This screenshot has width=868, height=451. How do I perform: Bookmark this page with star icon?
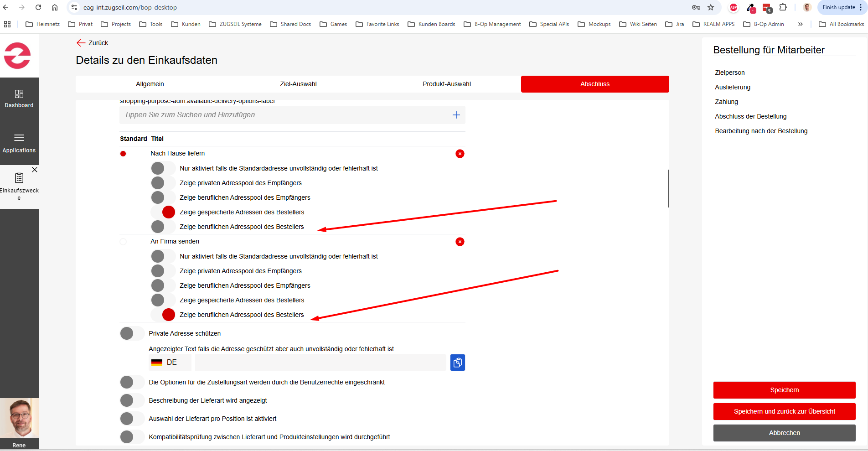click(x=710, y=7)
